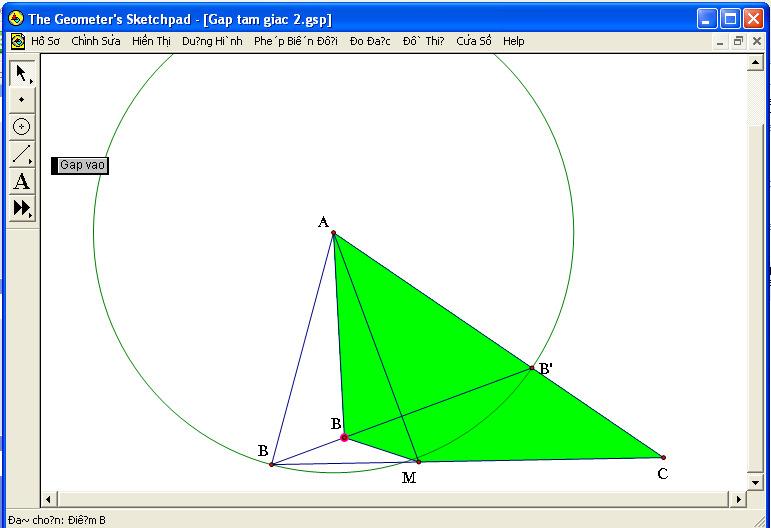Open the Phép Biến Đổi menu
Screen dimensions: 771x528
pyautogui.click(x=296, y=41)
